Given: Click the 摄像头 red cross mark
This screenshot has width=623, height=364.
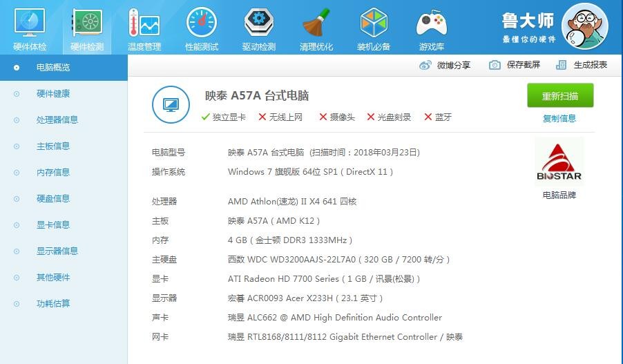Looking at the screenshot, I should (323, 117).
